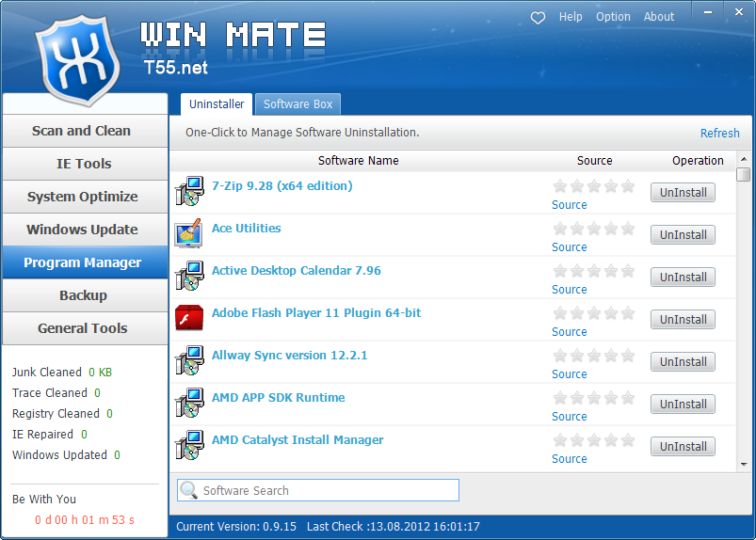The image size is (756, 540).
Task: Uninstall Ace Utilities
Action: coord(683,235)
